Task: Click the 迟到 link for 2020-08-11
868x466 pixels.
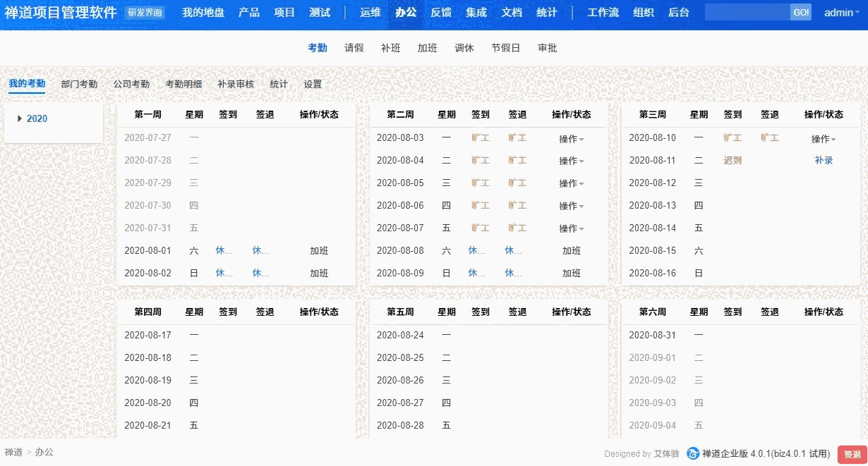Action: pyautogui.click(x=733, y=160)
